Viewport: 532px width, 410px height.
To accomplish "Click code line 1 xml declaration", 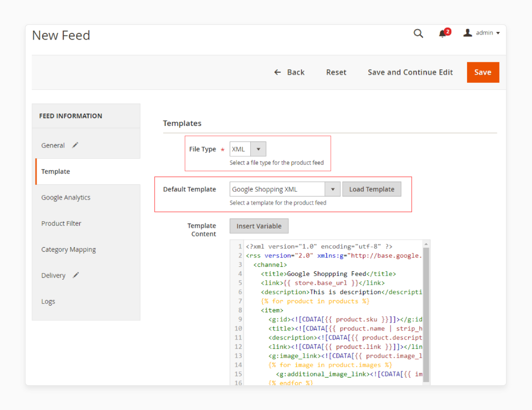I will coord(319,246).
